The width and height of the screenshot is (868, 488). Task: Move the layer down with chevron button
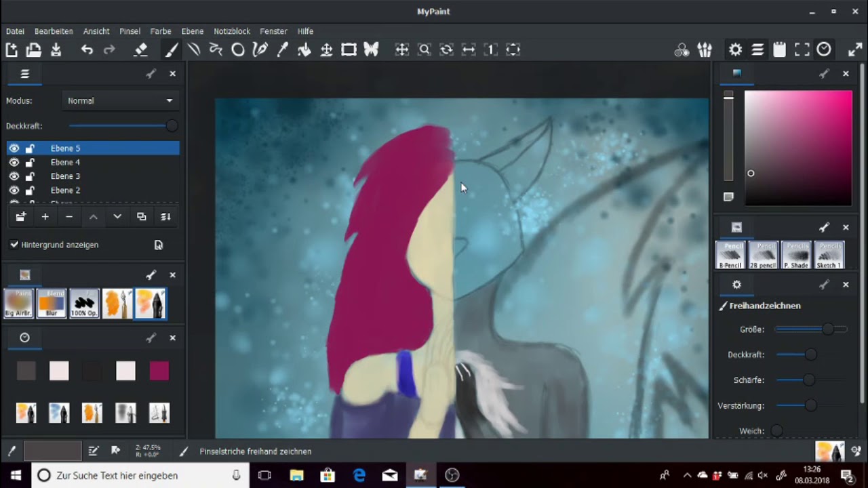(117, 217)
